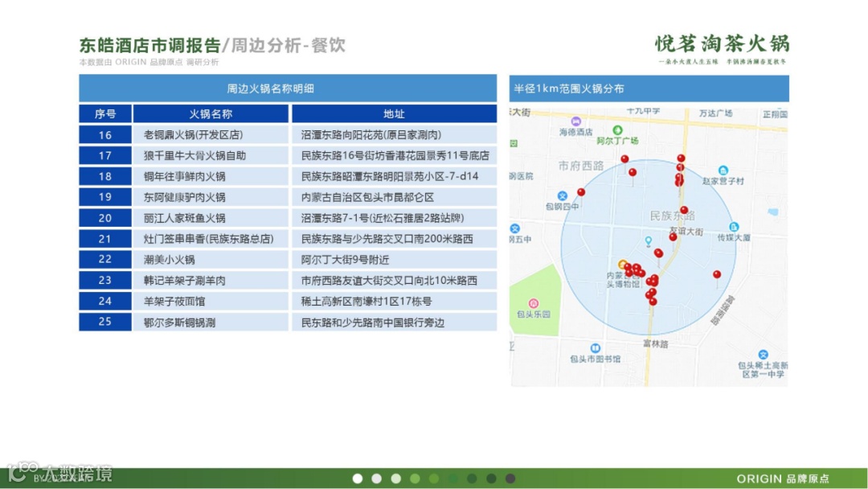
Task: Click ORIGIN 品牌原点 footer text
Action: click(x=783, y=479)
